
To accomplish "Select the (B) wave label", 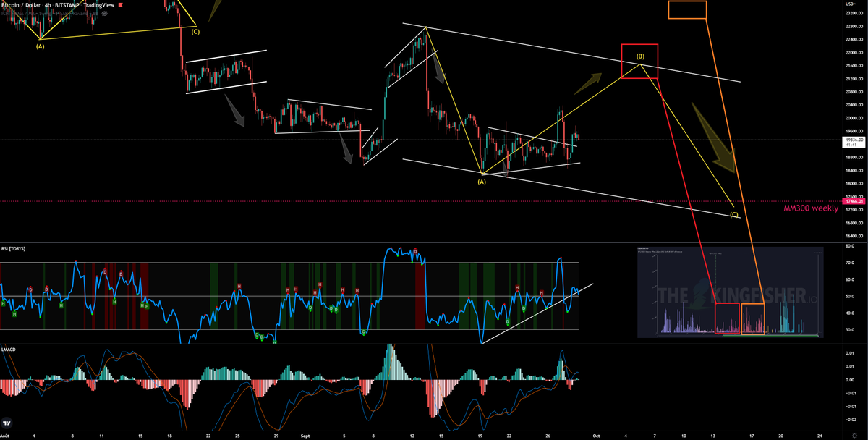I will coord(640,56).
